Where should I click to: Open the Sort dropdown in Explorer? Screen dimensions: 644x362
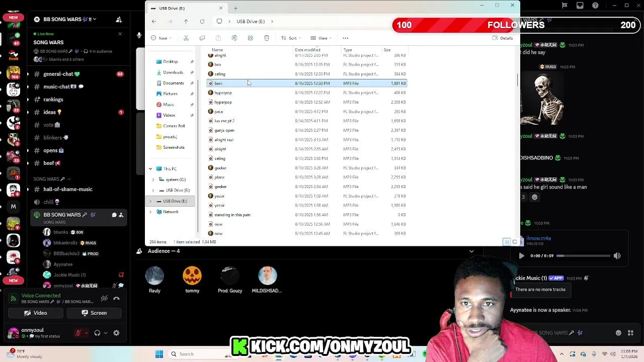point(290,38)
